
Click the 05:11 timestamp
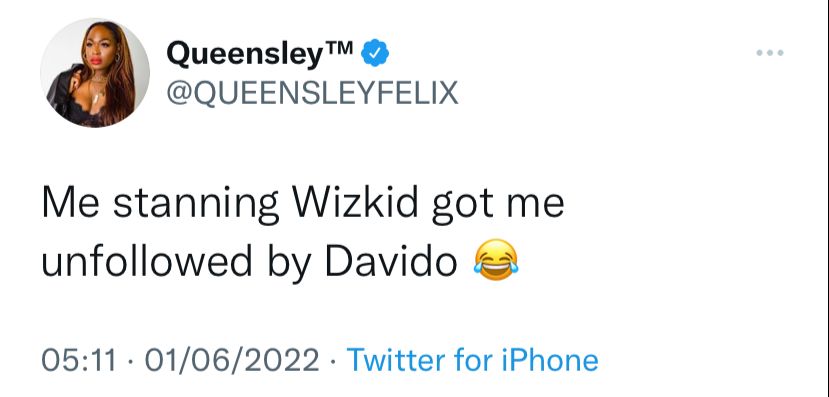pyautogui.click(x=78, y=361)
